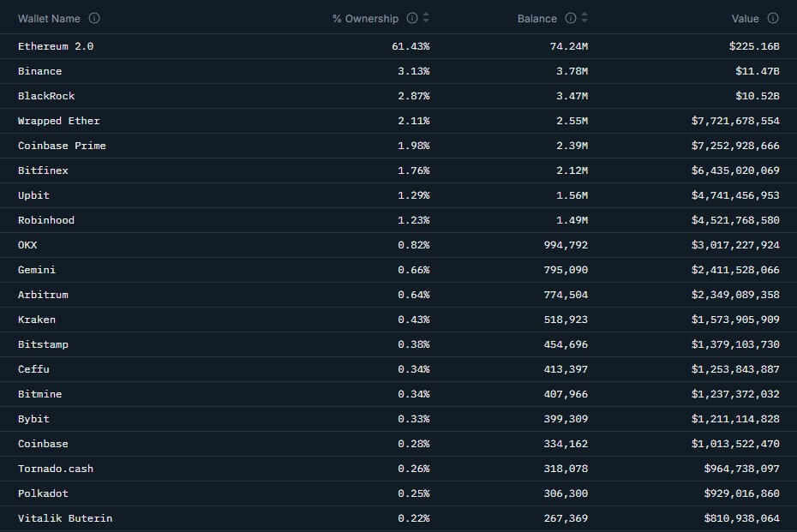Select the Coinbase Prime wallet
This screenshot has width=797, height=532.
(x=62, y=146)
